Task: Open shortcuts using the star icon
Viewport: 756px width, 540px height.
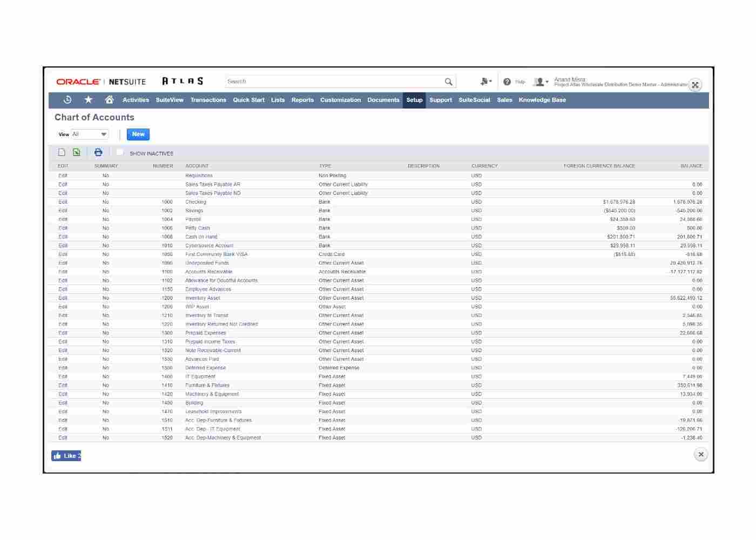Action: tap(88, 100)
